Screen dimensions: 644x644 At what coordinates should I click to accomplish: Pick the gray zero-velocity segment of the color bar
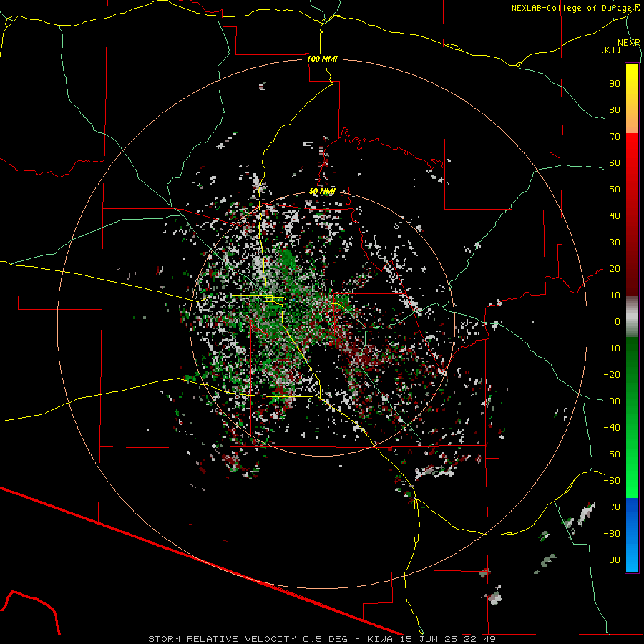(632, 317)
